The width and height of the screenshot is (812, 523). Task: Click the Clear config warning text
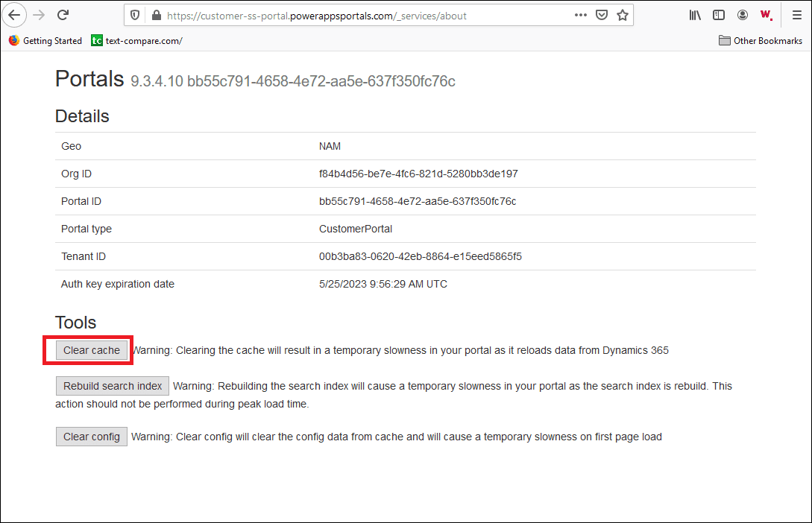[x=397, y=437]
